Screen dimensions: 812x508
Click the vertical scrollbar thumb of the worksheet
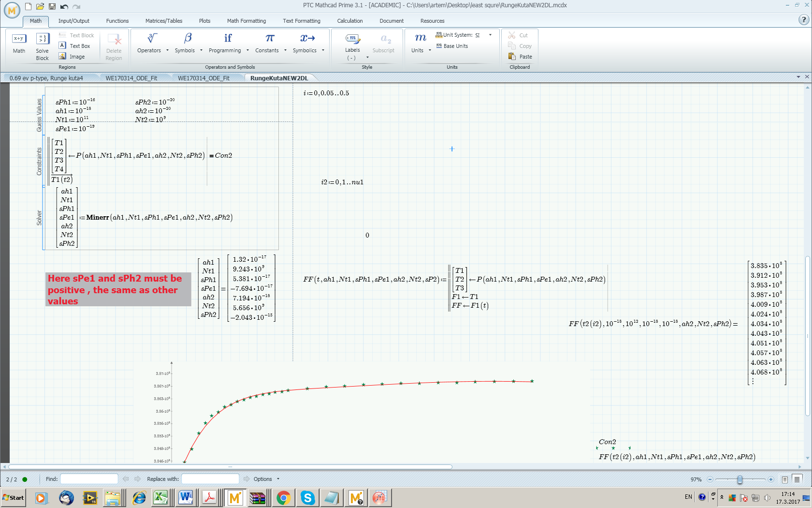point(807,336)
